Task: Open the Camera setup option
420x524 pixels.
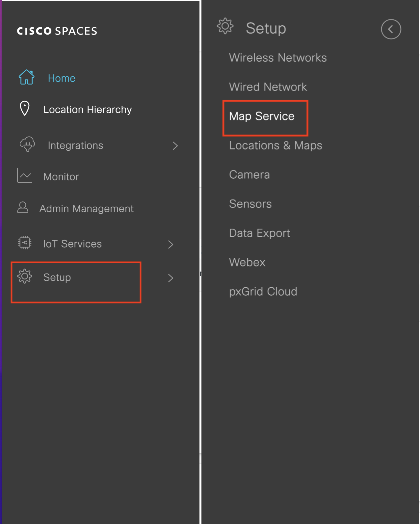Action: pyautogui.click(x=249, y=175)
